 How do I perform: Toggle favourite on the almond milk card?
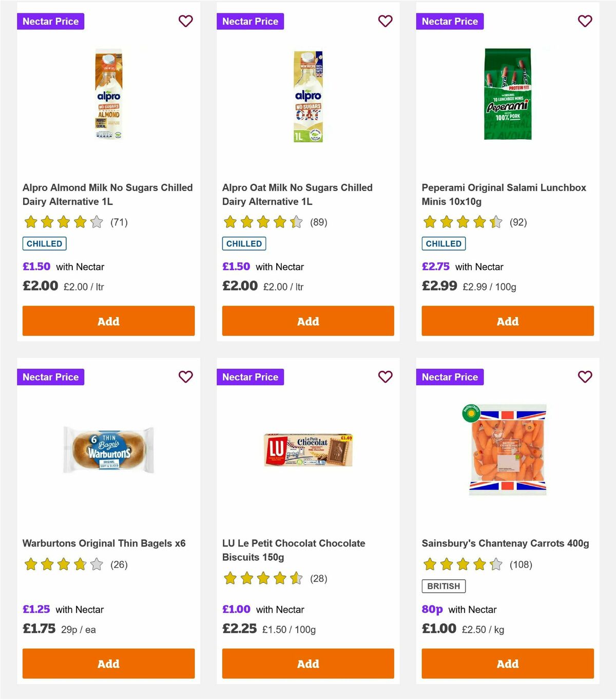[185, 21]
